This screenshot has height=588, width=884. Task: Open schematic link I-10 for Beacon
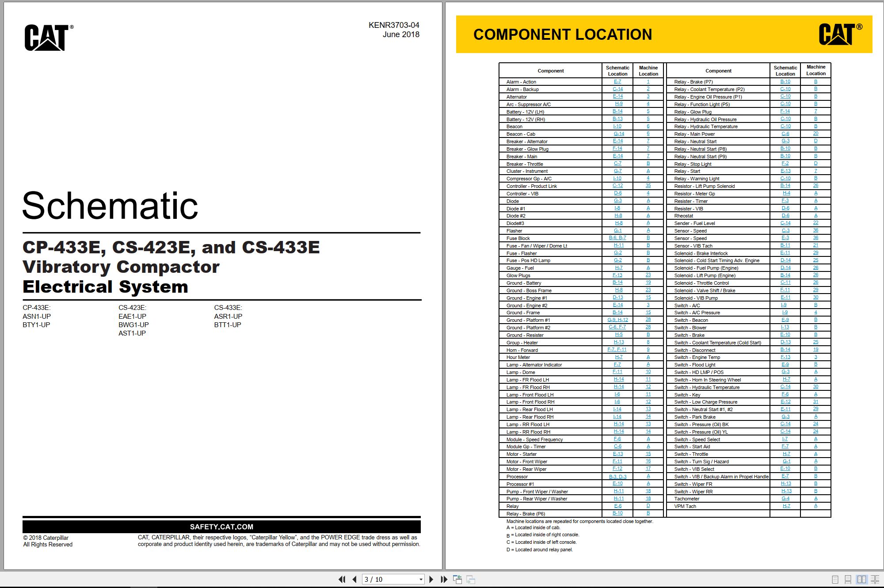click(617, 126)
